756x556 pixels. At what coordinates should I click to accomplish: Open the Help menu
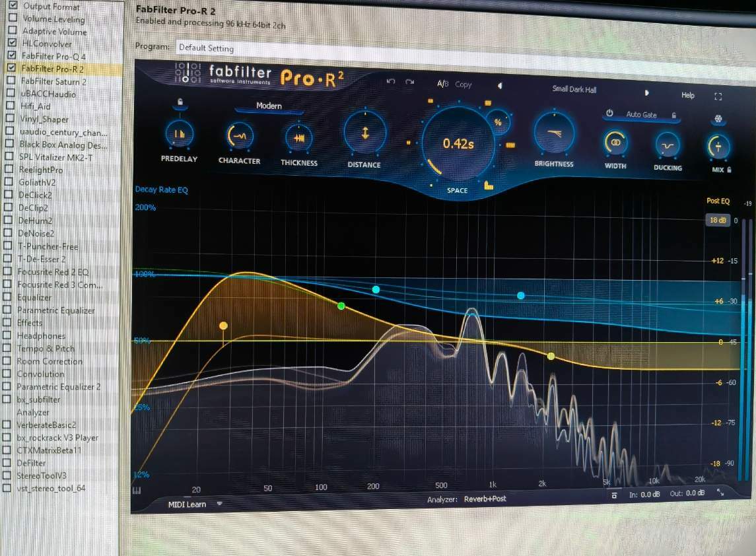click(687, 95)
